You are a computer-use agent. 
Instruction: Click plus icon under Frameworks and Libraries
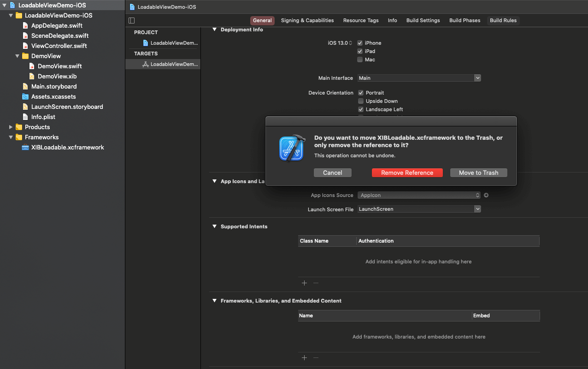coord(304,357)
